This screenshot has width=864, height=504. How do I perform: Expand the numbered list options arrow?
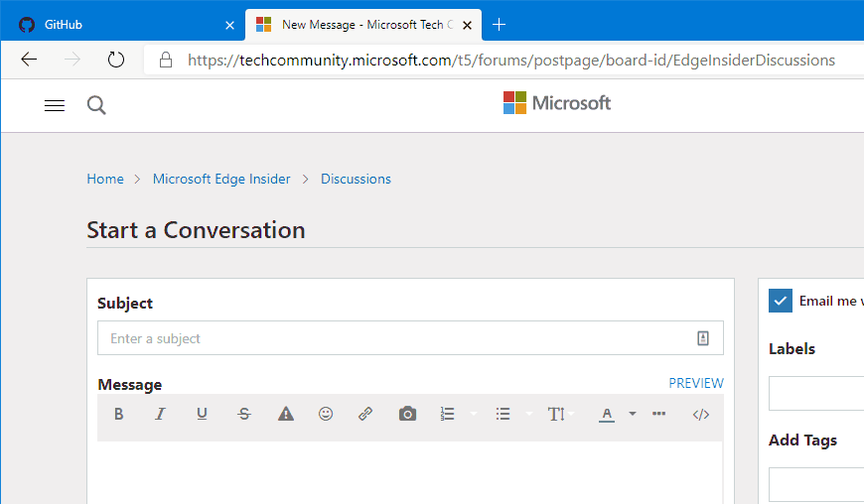pos(474,415)
